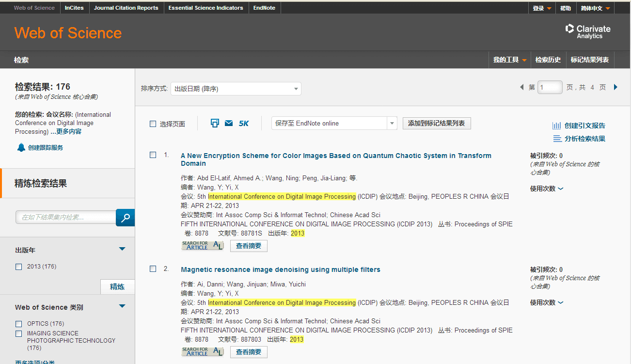Collapse the Web of Science 类别 section

pyautogui.click(x=122, y=306)
